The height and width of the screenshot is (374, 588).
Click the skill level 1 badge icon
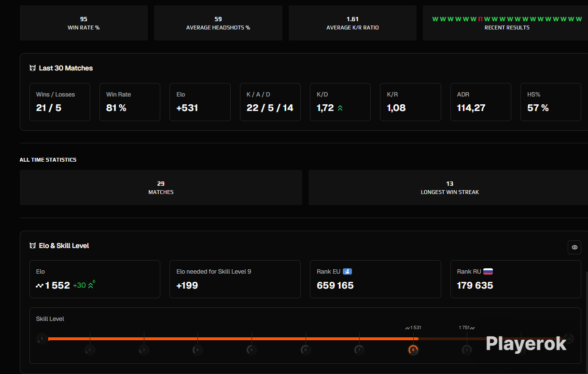(x=42, y=339)
